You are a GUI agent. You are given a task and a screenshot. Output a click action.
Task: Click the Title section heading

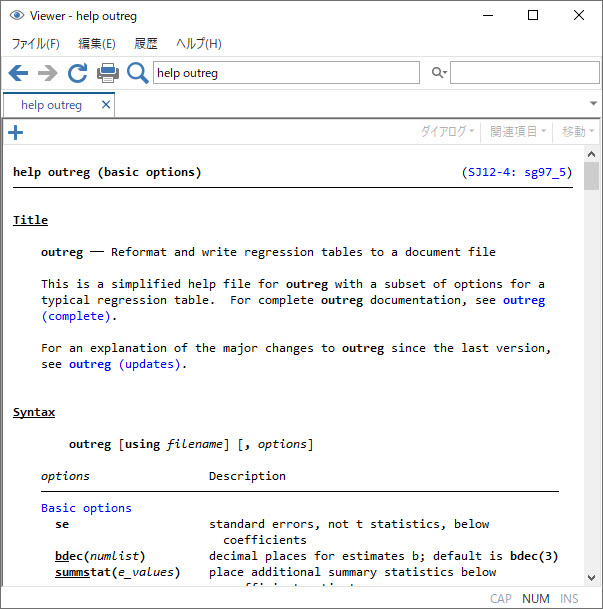click(x=30, y=220)
